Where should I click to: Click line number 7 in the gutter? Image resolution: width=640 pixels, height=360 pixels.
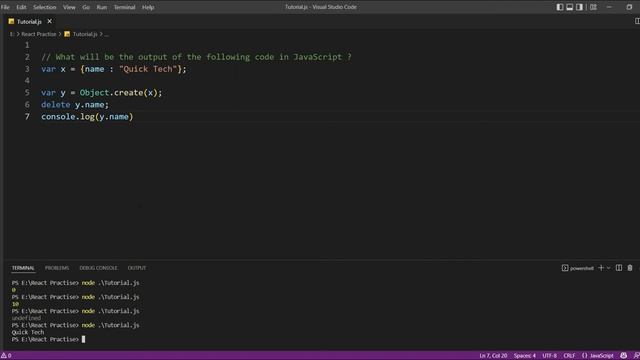click(x=27, y=117)
